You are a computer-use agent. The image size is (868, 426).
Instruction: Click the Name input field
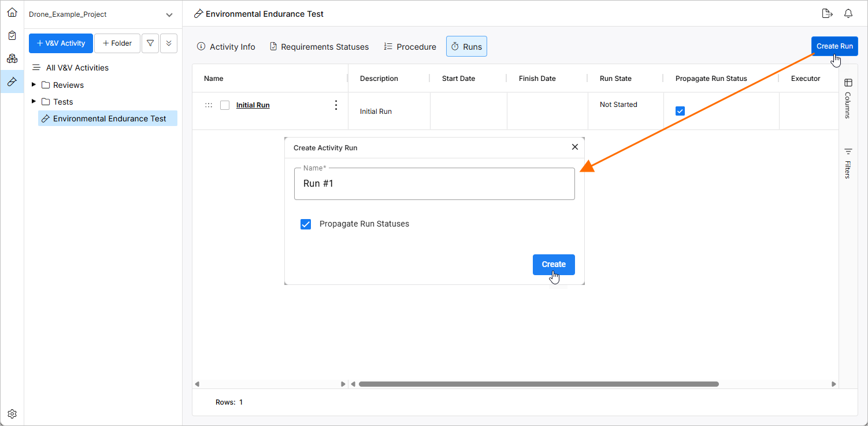coord(434,184)
